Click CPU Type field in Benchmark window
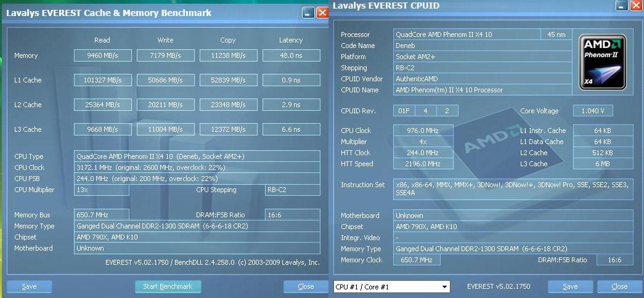 point(197,156)
